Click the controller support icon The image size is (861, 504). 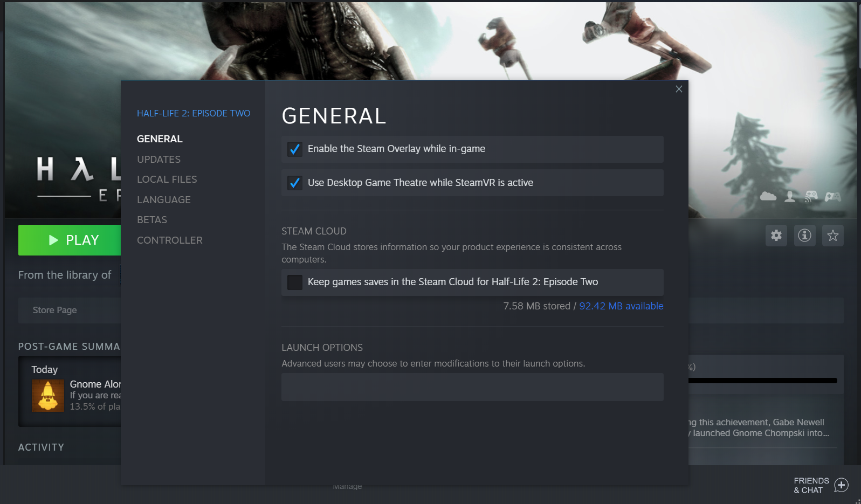click(833, 197)
